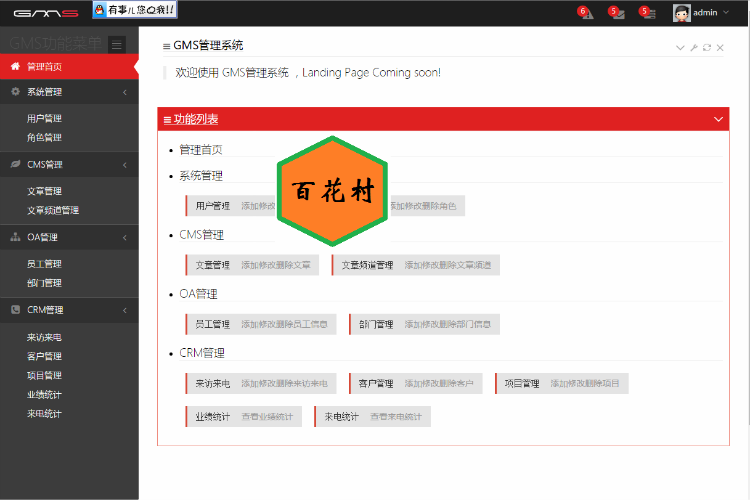Open 系统管理 sidebar menu
The width and height of the screenshot is (750, 500).
point(69,92)
